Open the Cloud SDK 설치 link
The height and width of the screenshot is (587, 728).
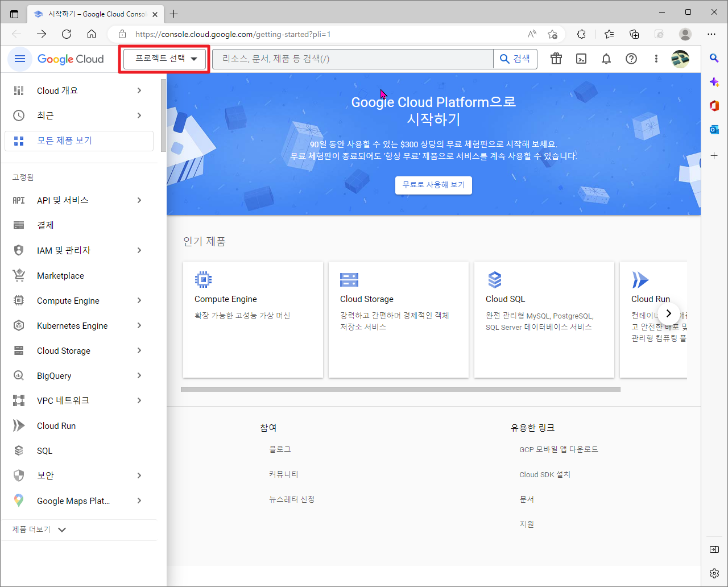tap(545, 474)
